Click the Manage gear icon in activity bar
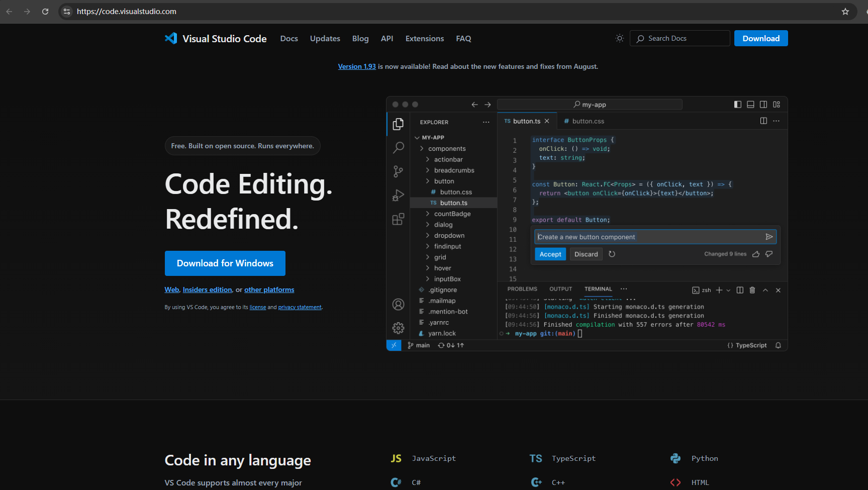Image resolution: width=868 pixels, height=490 pixels. [398, 328]
